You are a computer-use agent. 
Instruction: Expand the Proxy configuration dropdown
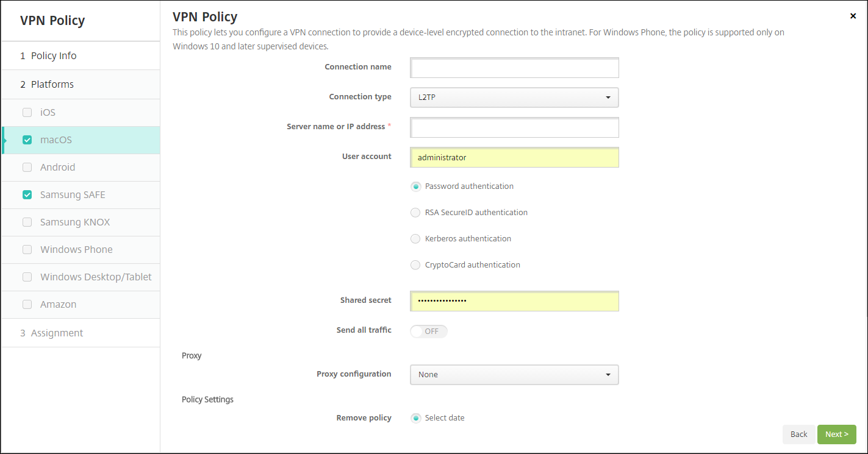pos(514,375)
